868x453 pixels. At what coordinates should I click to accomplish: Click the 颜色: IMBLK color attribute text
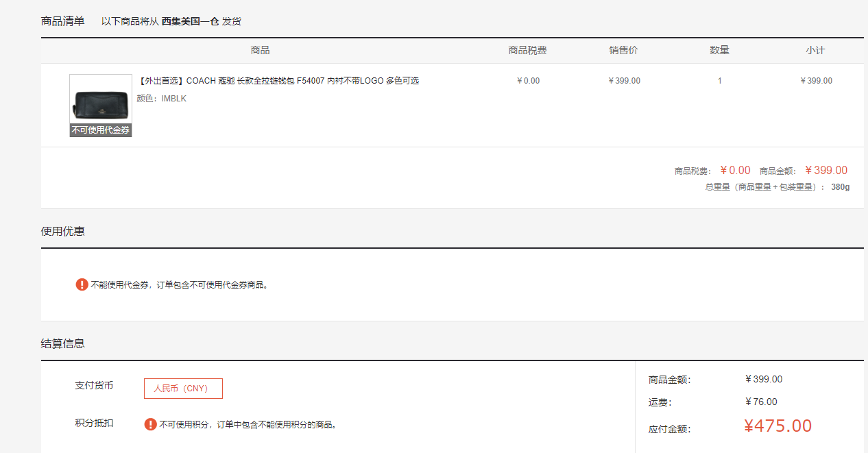pyautogui.click(x=162, y=99)
